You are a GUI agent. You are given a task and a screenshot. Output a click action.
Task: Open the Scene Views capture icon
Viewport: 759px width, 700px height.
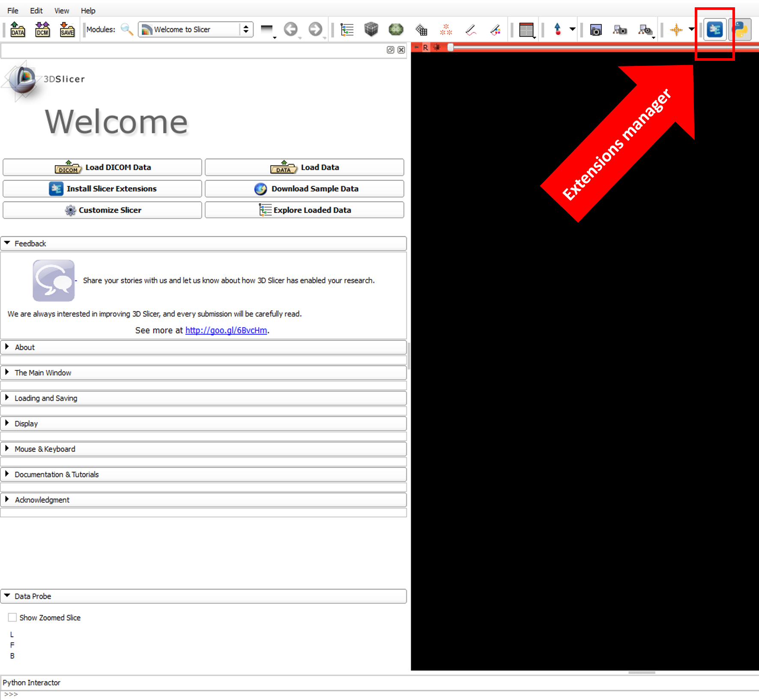620,30
